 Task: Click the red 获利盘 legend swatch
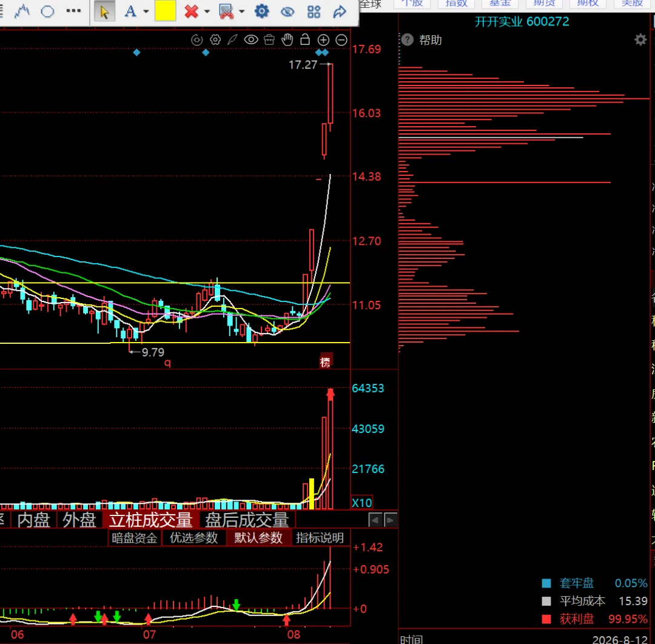tap(546, 619)
